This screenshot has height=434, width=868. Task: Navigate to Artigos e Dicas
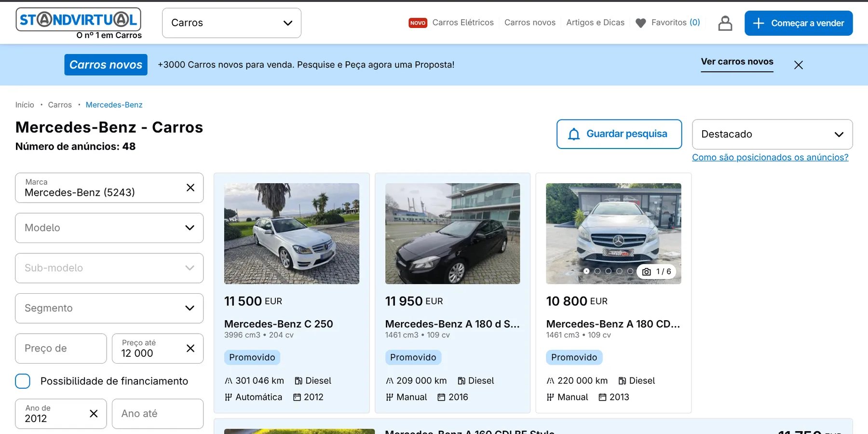click(595, 22)
